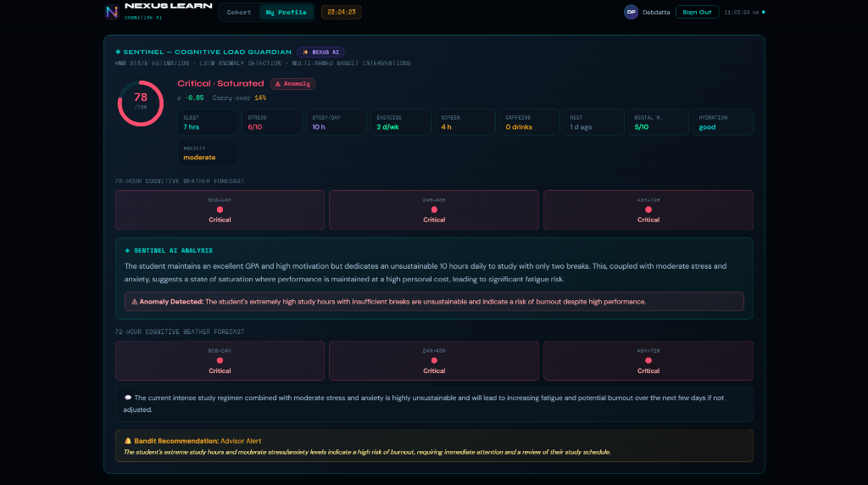Click the DP user avatar

point(631,12)
